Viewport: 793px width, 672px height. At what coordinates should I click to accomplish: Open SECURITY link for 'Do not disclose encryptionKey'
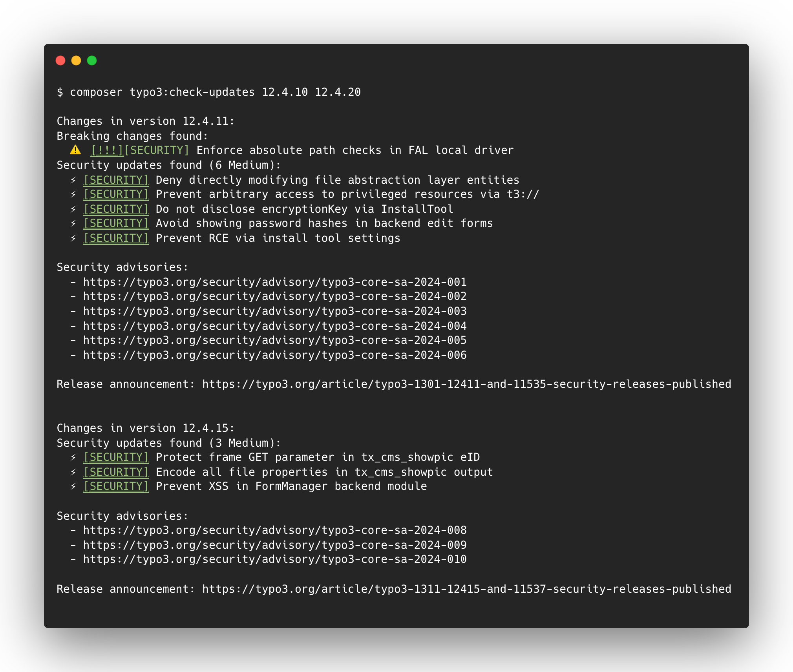(x=116, y=209)
